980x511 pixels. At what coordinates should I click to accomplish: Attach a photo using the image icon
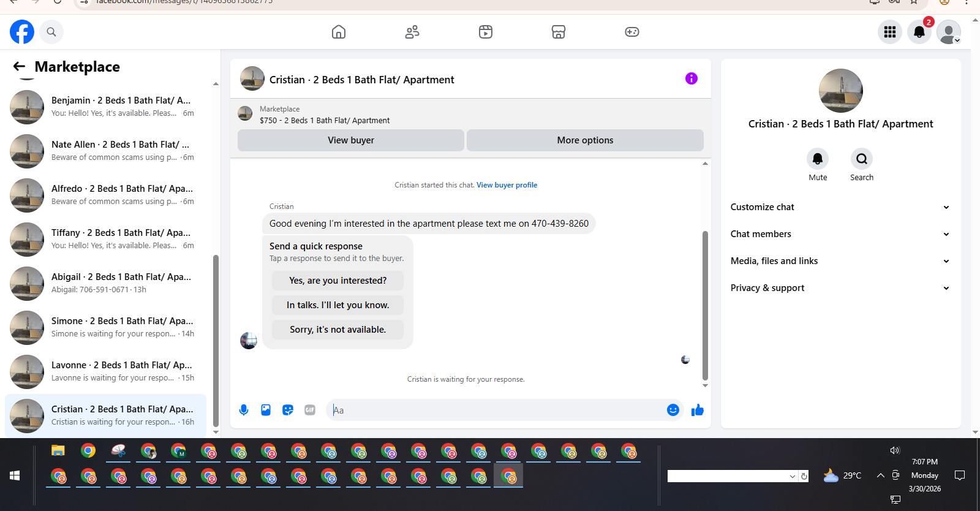[266, 410]
